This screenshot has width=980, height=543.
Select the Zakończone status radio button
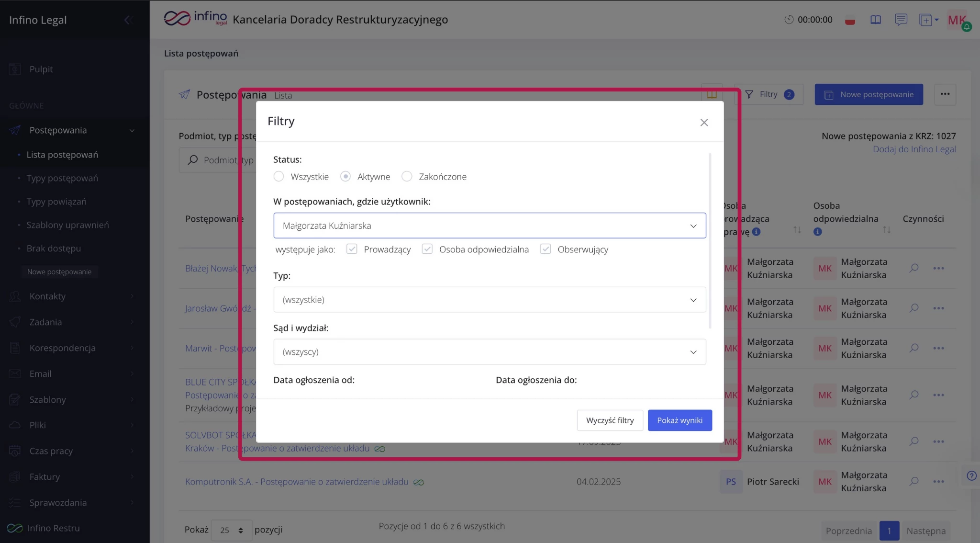tap(407, 177)
